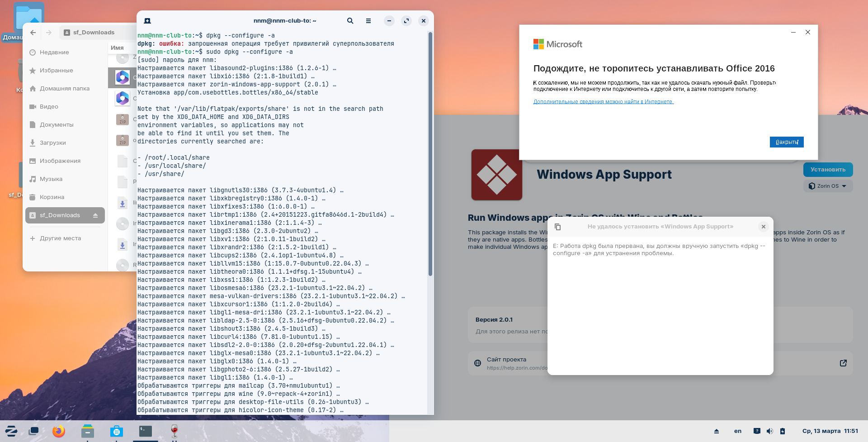This screenshot has width=868, height=442.
Task: Open Документы in Files sidebar
Action: point(65,125)
